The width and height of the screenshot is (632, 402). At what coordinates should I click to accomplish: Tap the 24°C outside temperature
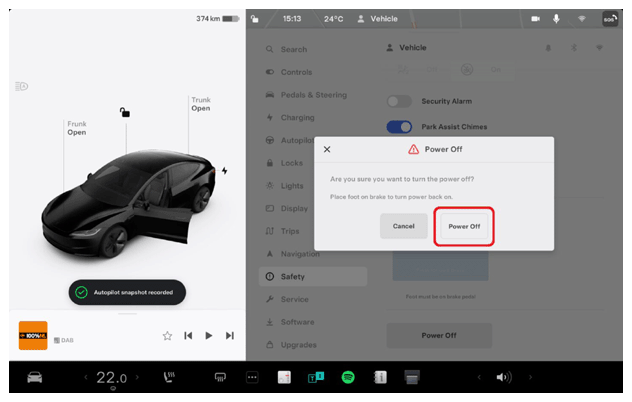[334, 19]
